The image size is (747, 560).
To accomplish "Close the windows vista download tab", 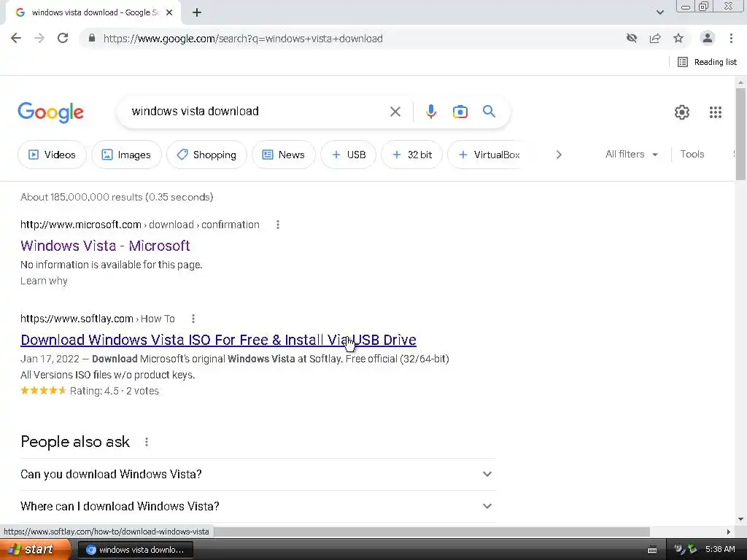I will pos(169,13).
